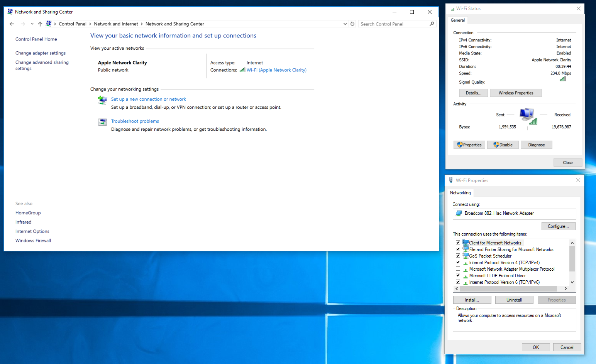Click the Network and Sharing Center title icon
Screen dimensions: 596x364
tap(10, 12)
